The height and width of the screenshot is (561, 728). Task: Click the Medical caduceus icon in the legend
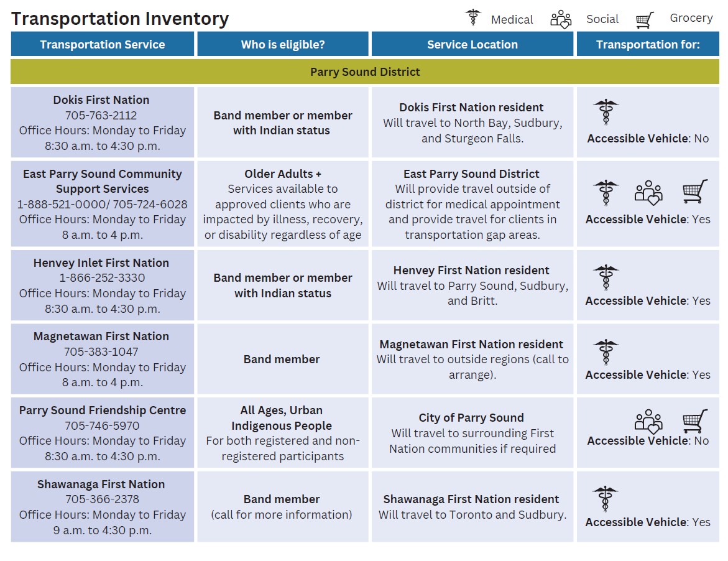(x=473, y=18)
